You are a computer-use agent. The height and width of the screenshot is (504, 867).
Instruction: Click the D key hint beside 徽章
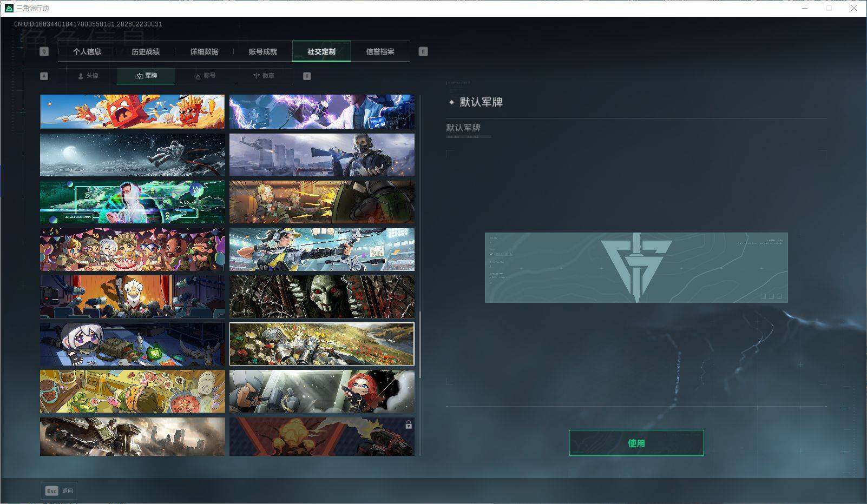pyautogui.click(x=307, y=76)
